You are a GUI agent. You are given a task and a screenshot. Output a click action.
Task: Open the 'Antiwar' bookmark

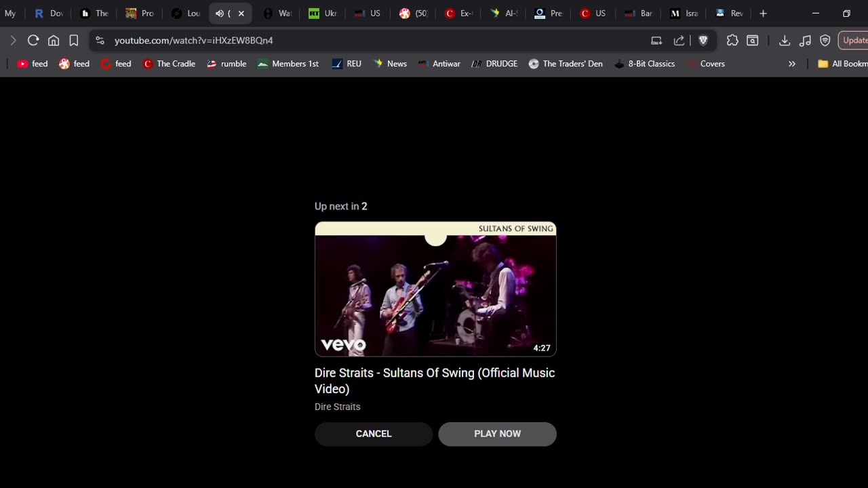pos(439,64)
